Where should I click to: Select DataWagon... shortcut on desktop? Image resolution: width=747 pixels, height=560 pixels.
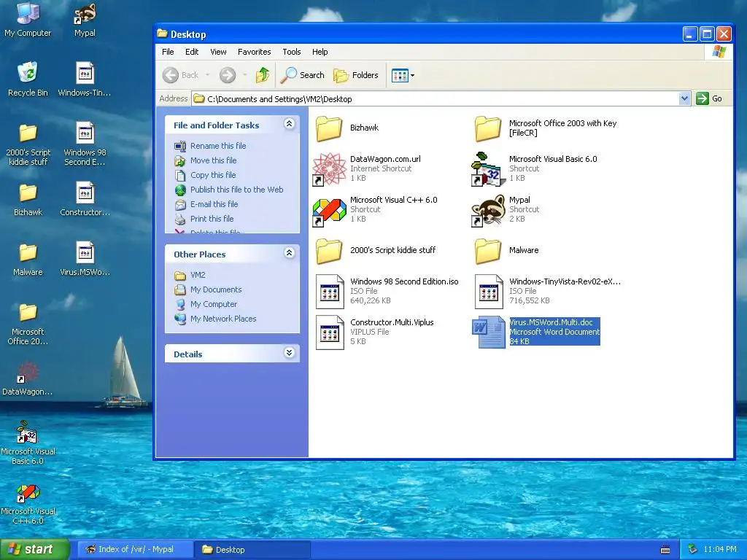[28, 379]
